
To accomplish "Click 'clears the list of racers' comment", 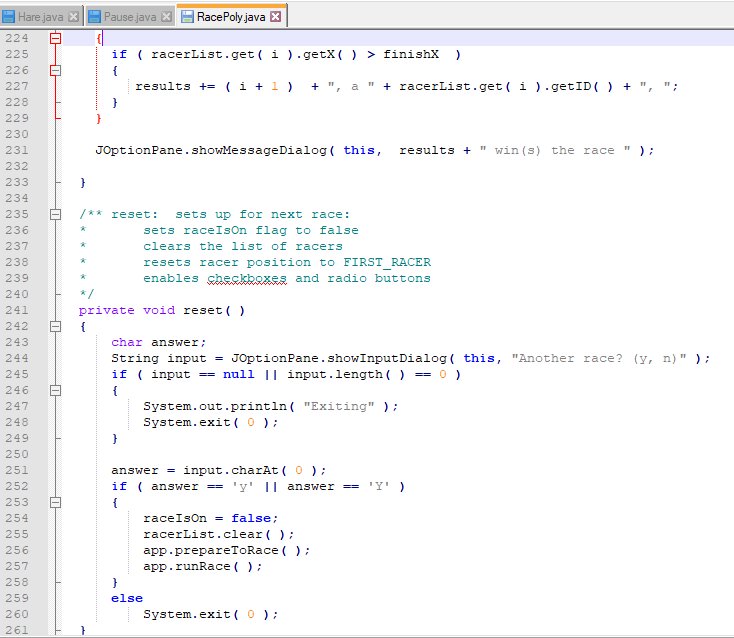I will [243, 246].
